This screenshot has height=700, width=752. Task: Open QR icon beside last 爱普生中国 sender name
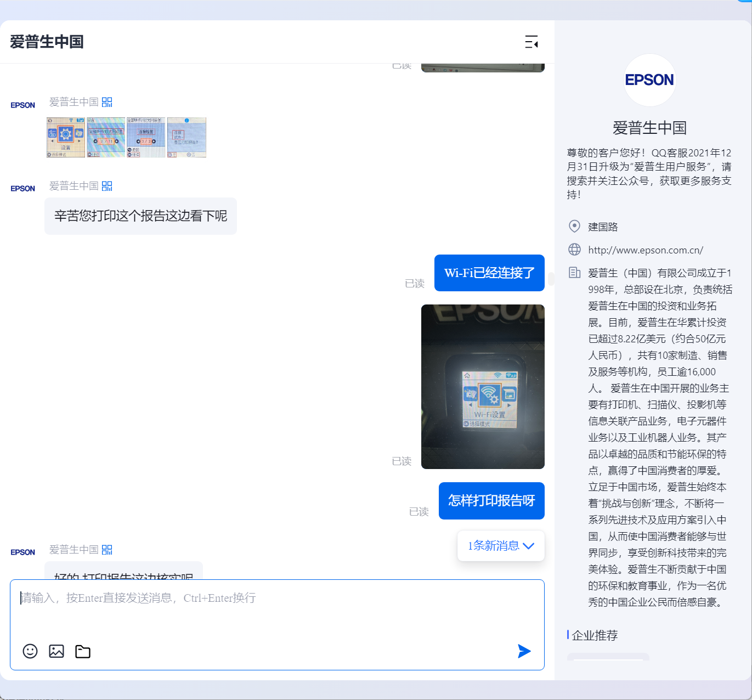tap(107, 550)
